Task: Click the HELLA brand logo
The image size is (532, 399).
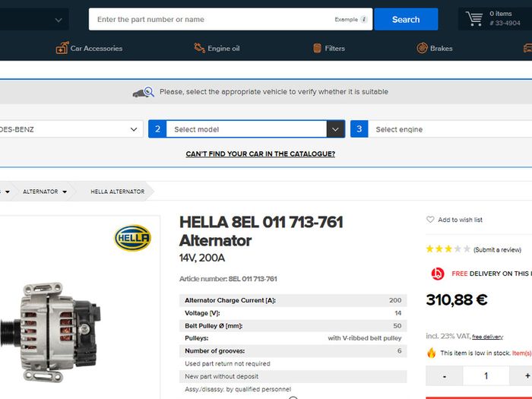Action: click(133, 238)
